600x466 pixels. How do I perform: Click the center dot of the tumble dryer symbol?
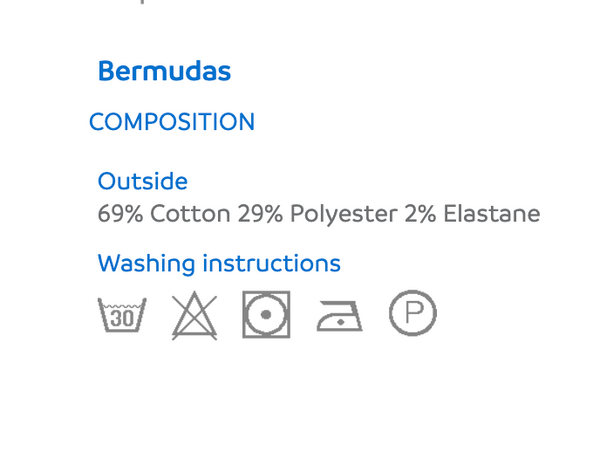(266, 314)
